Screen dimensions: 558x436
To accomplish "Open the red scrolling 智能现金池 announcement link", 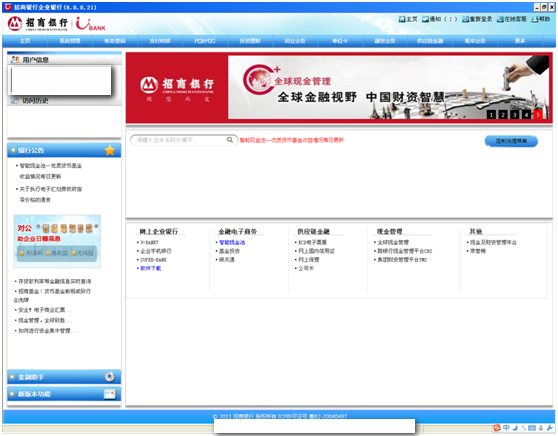I will click(291, 140).
